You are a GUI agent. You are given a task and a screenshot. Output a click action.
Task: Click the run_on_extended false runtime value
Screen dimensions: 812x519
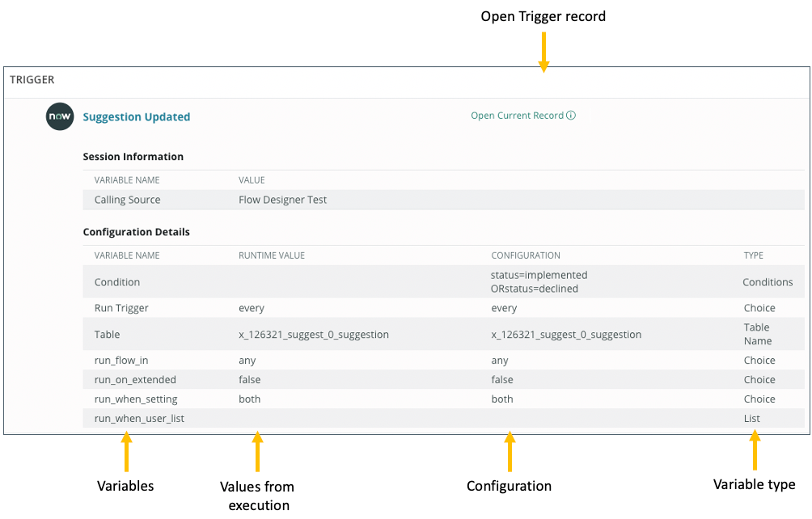pos(250,379)
